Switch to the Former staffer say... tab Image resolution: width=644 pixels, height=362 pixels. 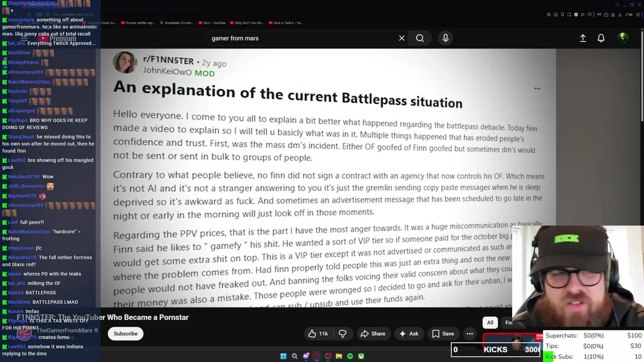pos(137,23)
